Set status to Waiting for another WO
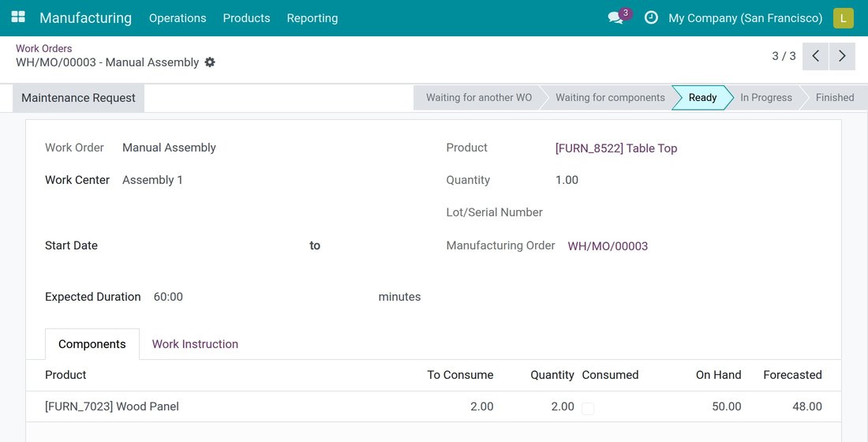This screenshot has height=442, width=868. tap(479, 98)
